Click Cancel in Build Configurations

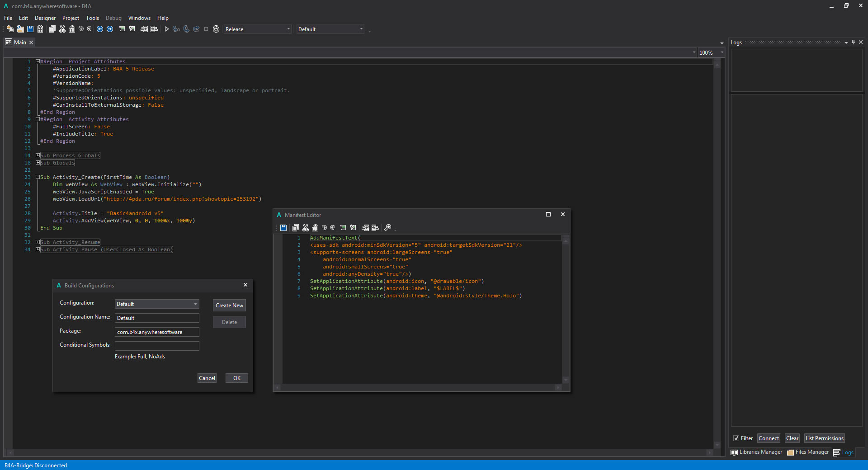pyautogui.click(x=207, y=378)
